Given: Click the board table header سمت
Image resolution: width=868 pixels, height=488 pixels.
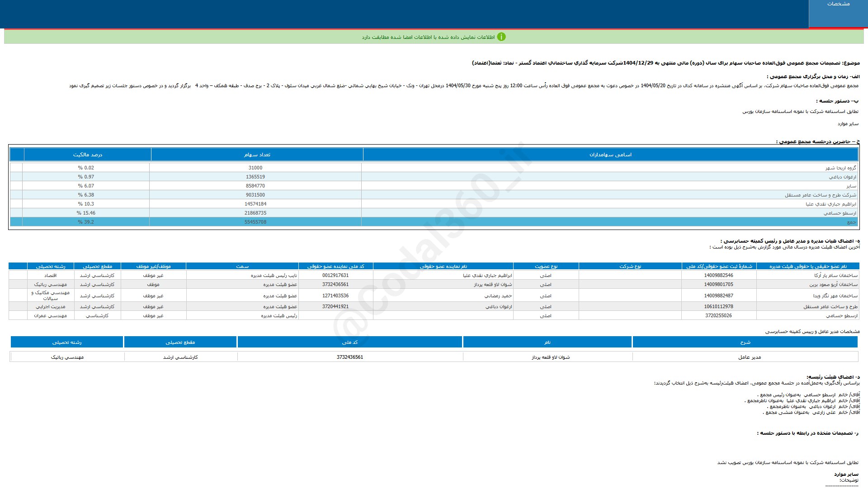Looking at the screenshot, I should (x=242, y=266).
